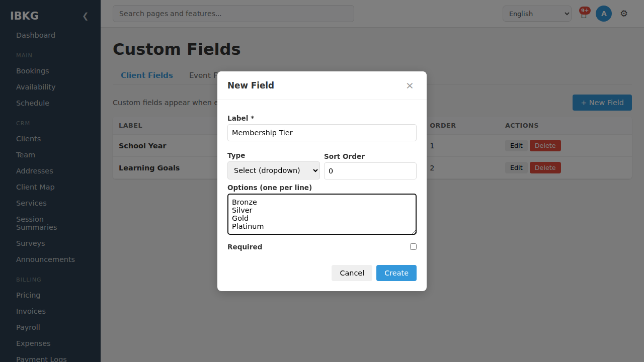
Task: Open the notifications bell with 9+ badge
Action: 584,14
